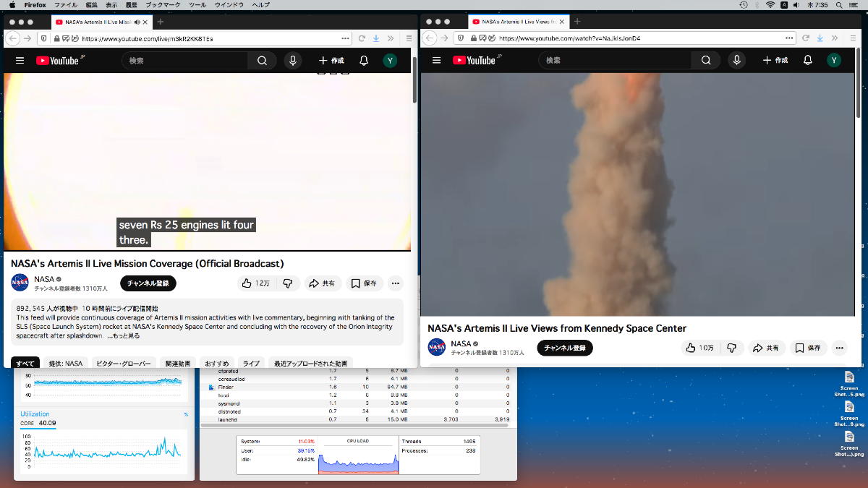
Task: Save the Live Views video (保存)
Action: pos(808,348)
